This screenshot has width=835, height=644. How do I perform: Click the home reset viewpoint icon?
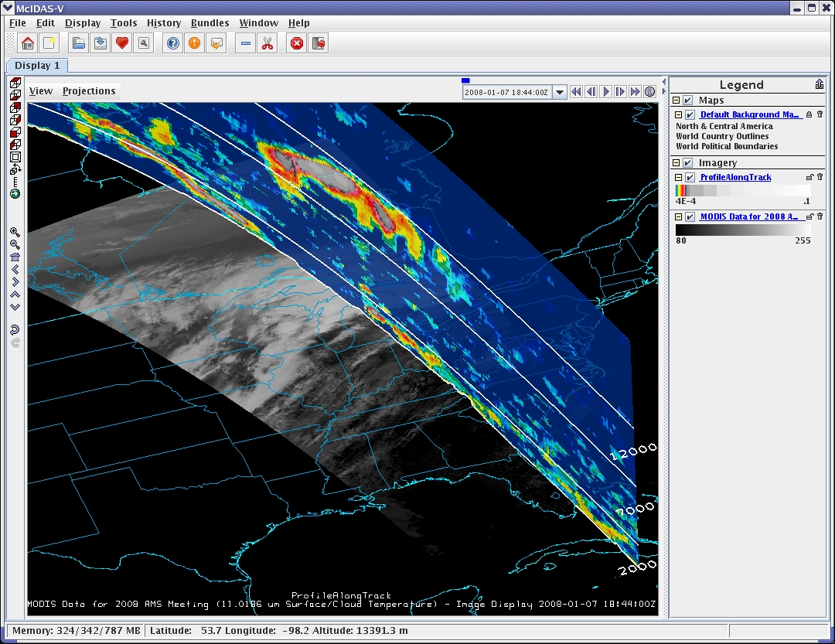coord(15,257)
